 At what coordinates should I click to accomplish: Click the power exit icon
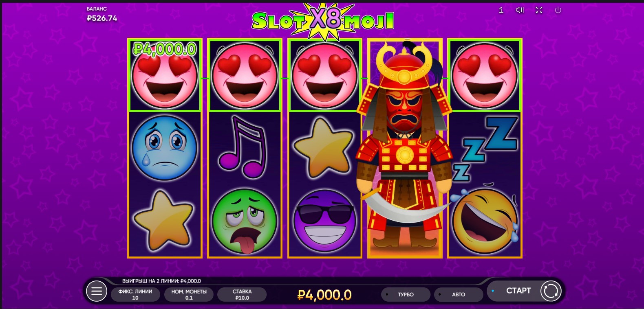[x=558, y=10]
